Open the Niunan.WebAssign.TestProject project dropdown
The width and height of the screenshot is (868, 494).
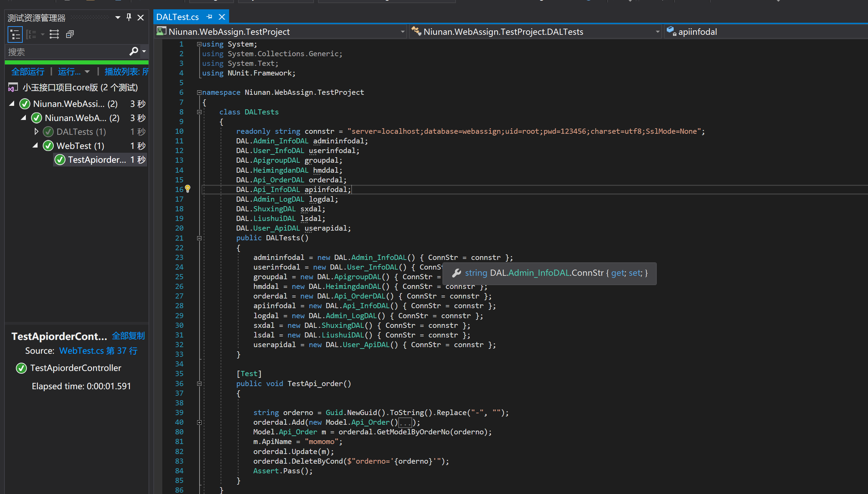tap(402, 32)
